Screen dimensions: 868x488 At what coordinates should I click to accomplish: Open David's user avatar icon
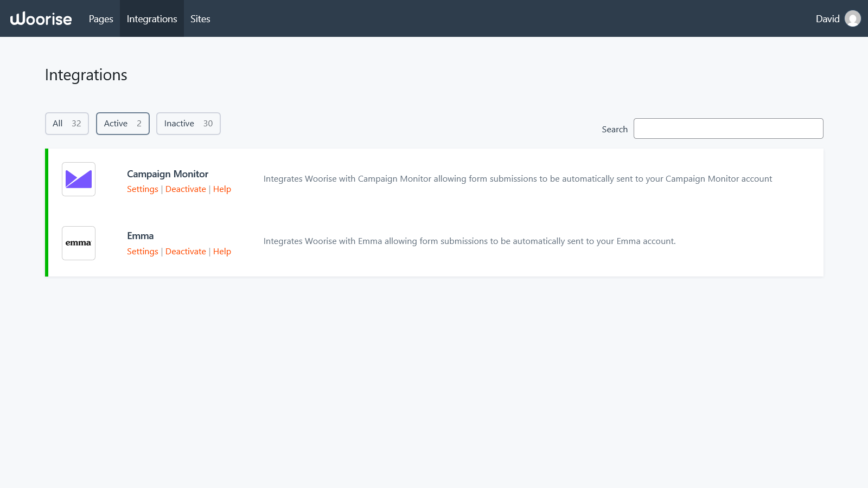coord(852,19)
